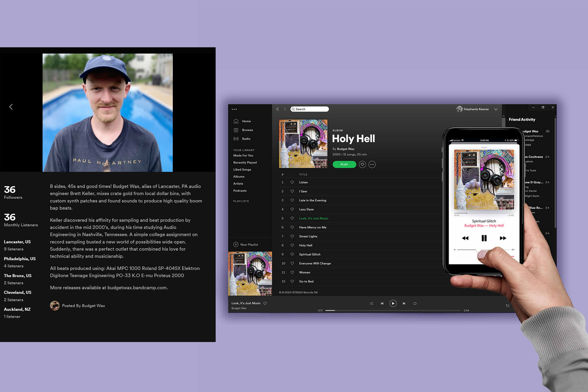Open more options menu beside album heart

[372, 164]
